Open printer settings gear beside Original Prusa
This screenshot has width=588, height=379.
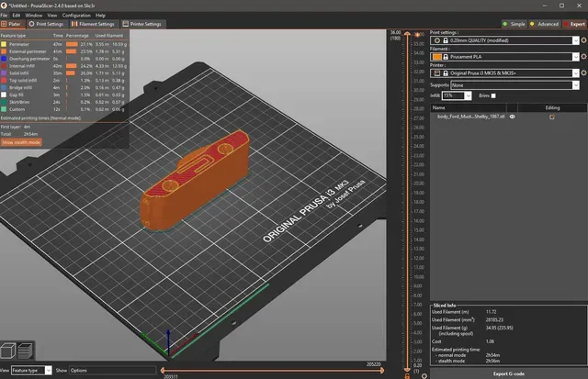coord(583,72)
